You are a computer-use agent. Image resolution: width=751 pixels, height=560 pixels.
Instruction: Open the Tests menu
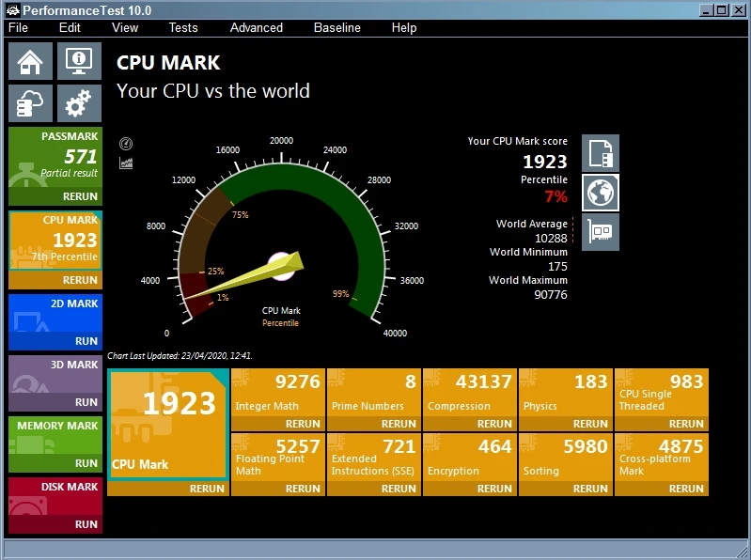click(x=183, y=28)
